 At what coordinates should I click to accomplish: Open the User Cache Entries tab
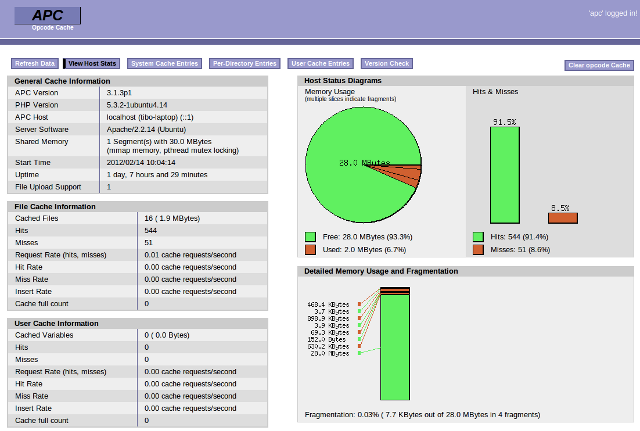click(x=320, y=64)
